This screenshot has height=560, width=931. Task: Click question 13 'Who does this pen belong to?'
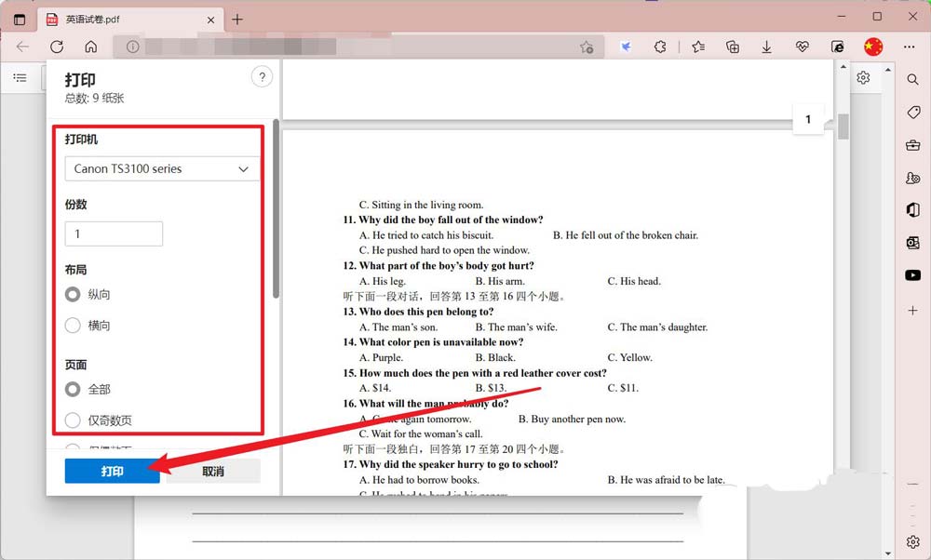click(x=418, y=312)
